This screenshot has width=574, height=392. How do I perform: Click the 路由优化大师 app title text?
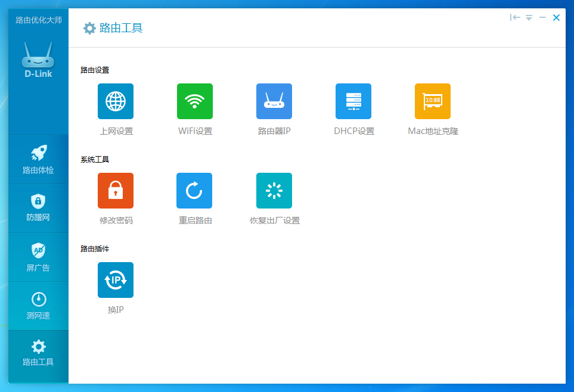[38, 20]
